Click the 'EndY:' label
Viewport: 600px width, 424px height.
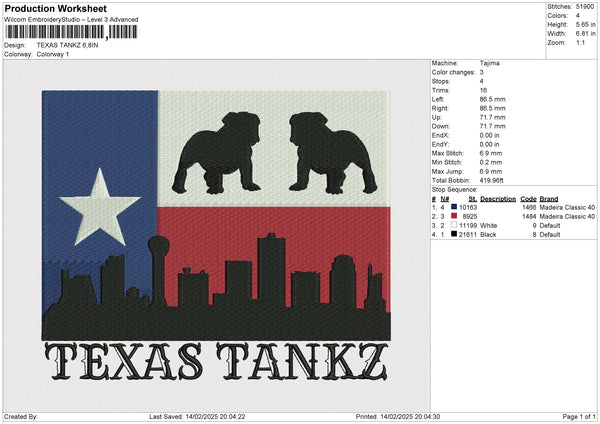click(440, 144)
